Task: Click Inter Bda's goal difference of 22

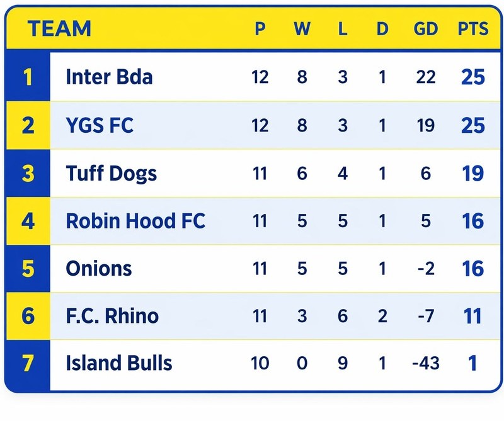Action: coord(426,77)
